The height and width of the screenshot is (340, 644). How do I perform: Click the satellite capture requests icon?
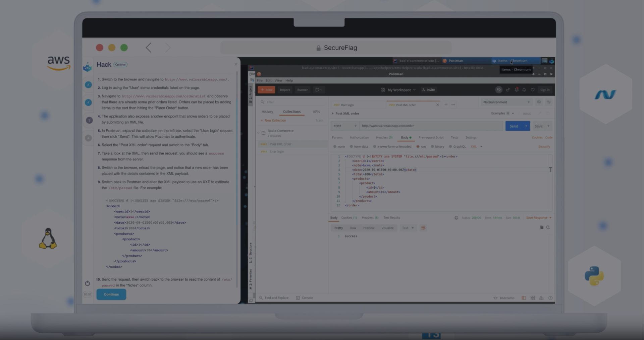point(508,90)
